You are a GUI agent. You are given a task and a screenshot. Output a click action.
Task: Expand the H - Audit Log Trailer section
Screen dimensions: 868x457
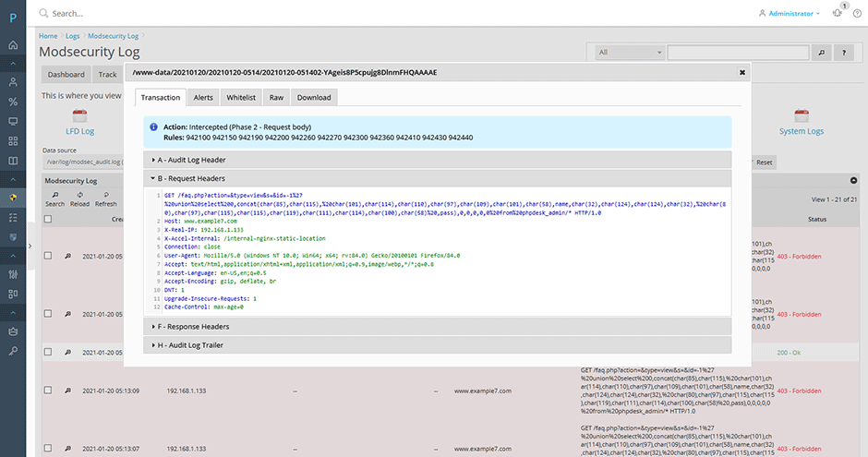[438, 345]
